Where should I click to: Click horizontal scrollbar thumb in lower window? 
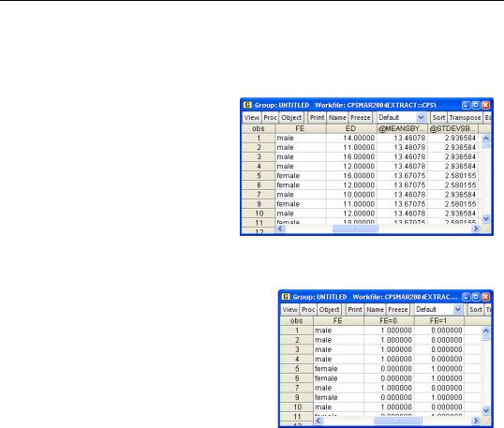click(x=398, y=421)
